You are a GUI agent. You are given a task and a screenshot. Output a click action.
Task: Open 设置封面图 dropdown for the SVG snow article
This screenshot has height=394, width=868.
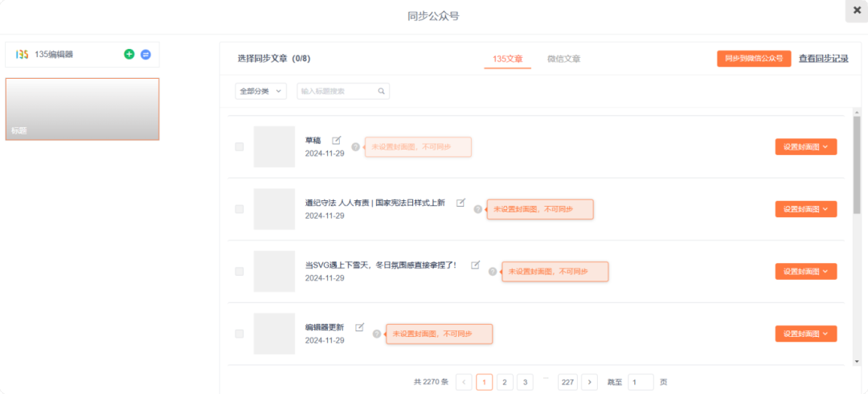tap(806, 272)
